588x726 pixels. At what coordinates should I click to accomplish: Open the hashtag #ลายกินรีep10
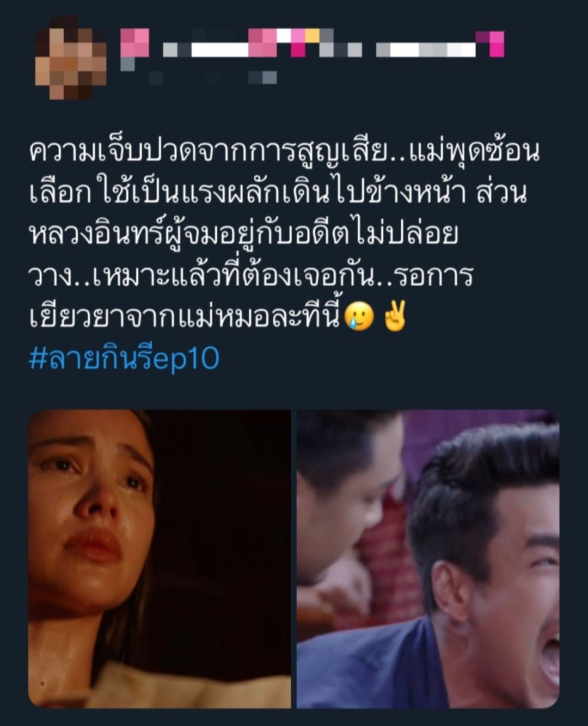[x=124, y=359]
